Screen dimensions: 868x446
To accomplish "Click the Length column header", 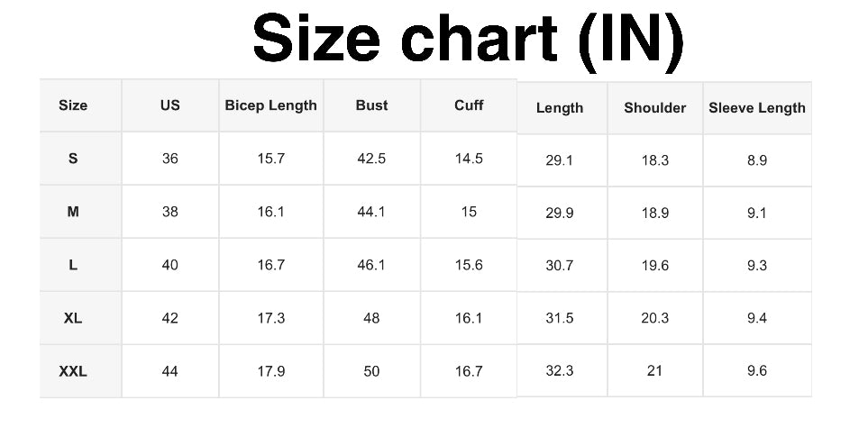I will pos(560,108).
